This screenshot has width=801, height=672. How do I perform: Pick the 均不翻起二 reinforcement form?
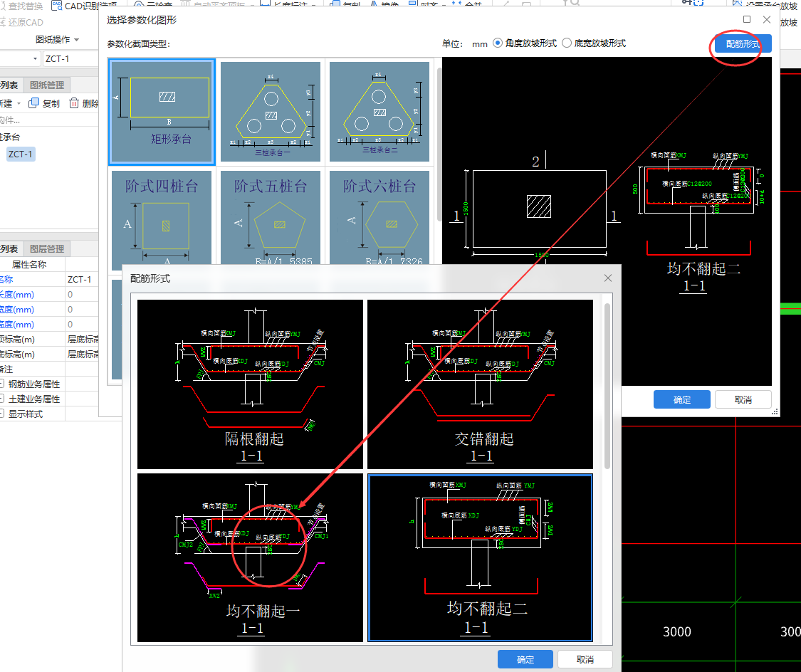480,557
